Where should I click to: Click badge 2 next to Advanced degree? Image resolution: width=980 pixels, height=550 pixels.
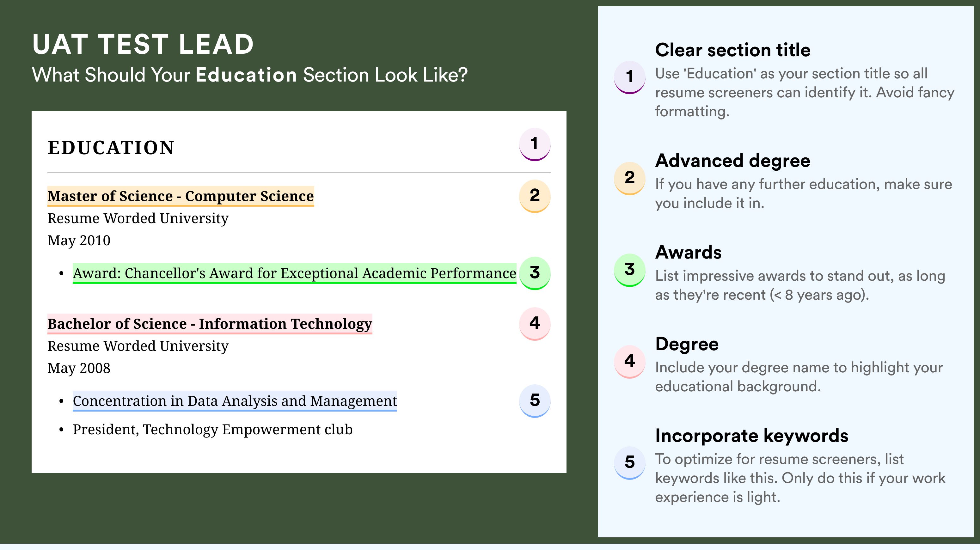click(x=629, y=178)
